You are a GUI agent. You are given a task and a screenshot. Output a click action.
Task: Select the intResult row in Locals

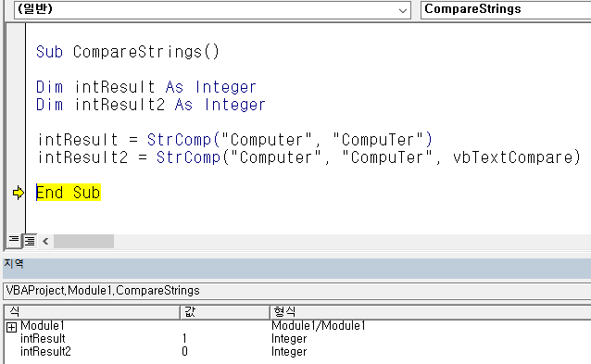coord(297,338)
